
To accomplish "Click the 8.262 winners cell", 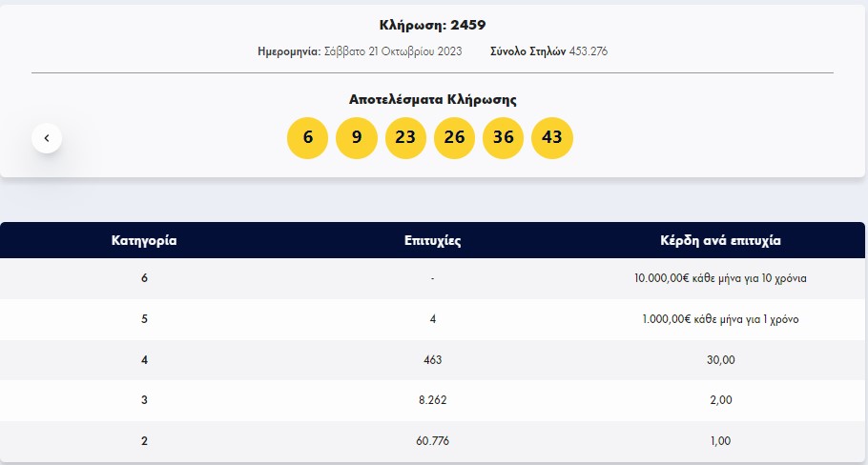I will tap(433, 400).
